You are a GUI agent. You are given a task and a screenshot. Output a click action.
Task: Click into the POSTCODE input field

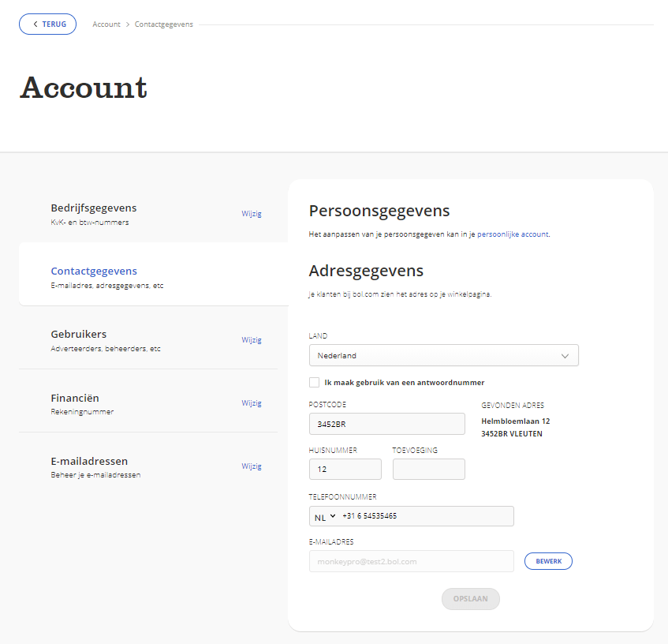point(386,424)
